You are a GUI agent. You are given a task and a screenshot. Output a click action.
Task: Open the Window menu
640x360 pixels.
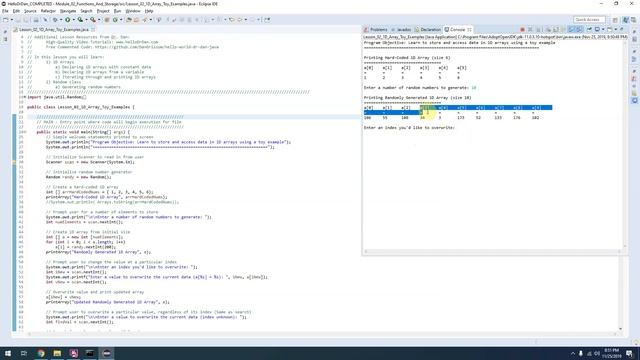tap(133, 11)
